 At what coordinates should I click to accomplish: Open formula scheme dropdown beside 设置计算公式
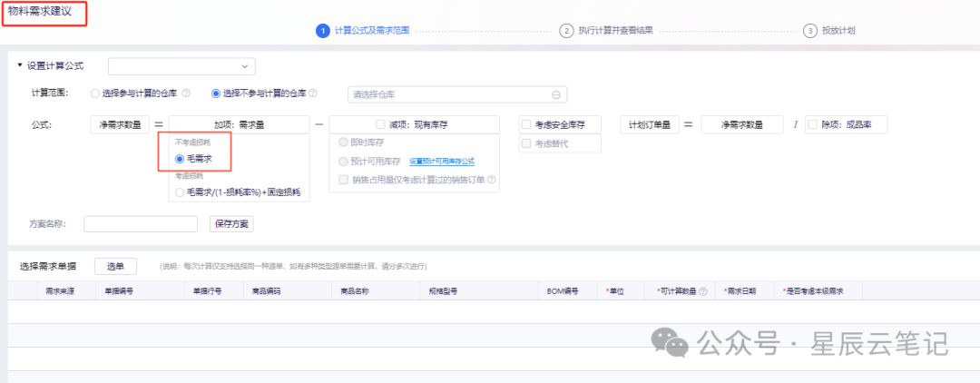[x=181, y=65]
